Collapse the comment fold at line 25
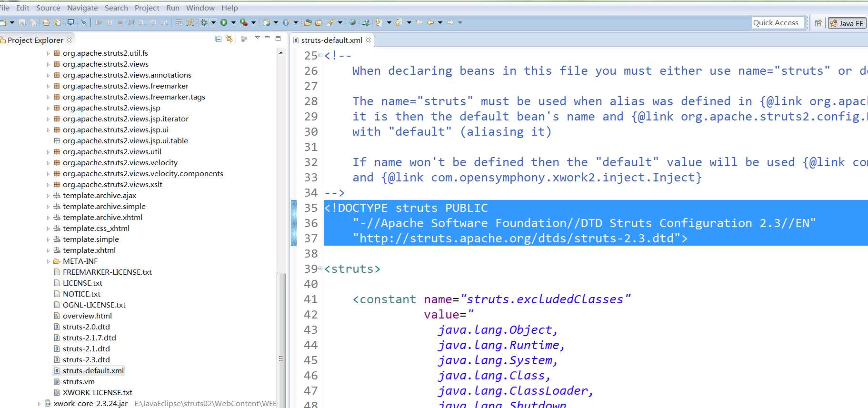This screenshot has height=408, width=868. 320,55
